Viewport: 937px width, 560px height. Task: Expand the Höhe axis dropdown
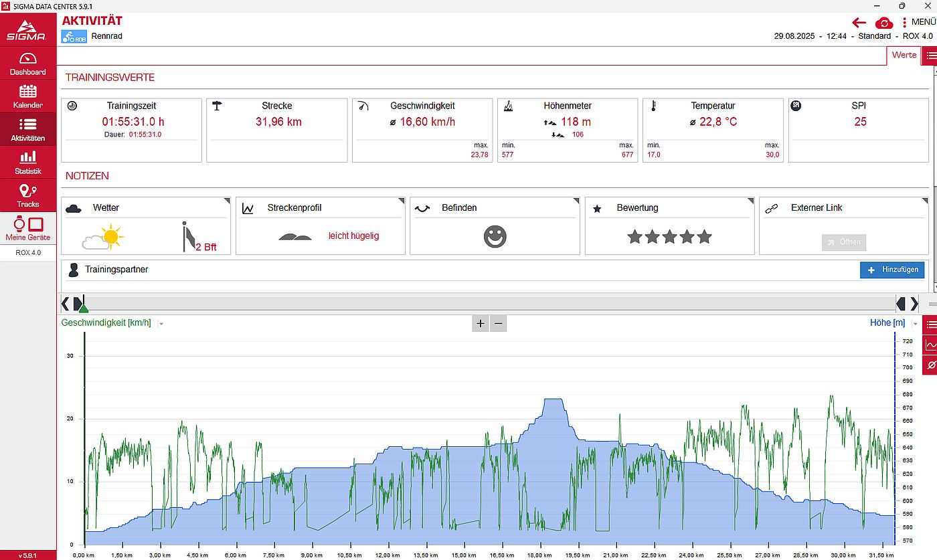(x=914, y=324)
